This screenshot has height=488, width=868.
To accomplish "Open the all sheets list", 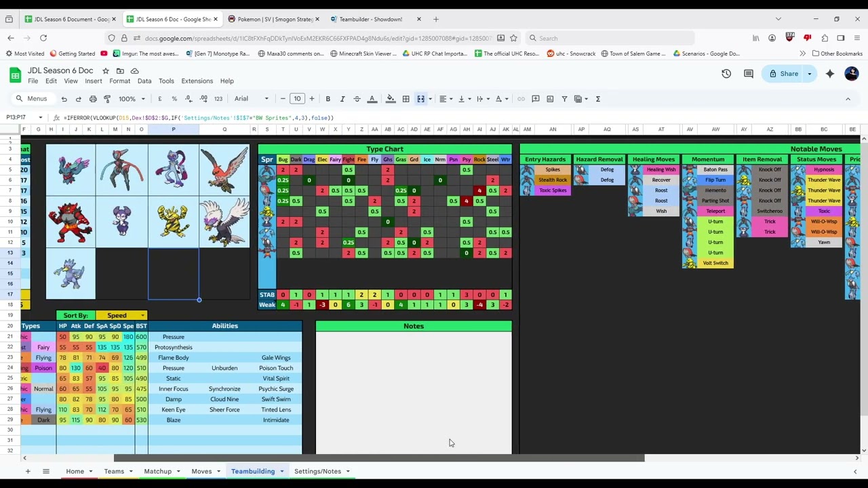I will click(45, 471).
